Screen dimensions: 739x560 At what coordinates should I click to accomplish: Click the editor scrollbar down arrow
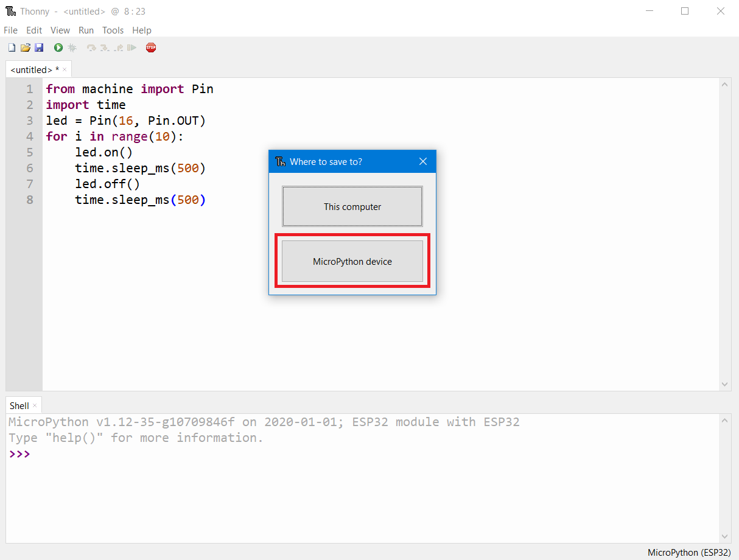(x=724, y=384)
